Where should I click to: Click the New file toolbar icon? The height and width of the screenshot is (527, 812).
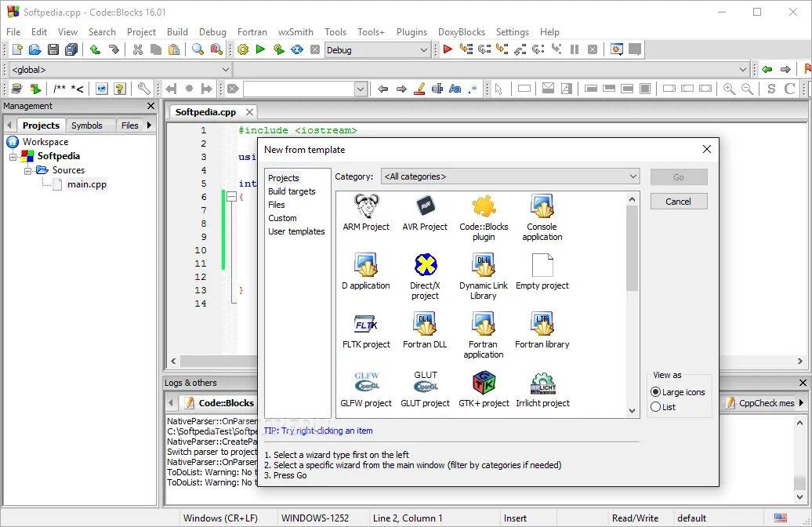coord(17,49)
